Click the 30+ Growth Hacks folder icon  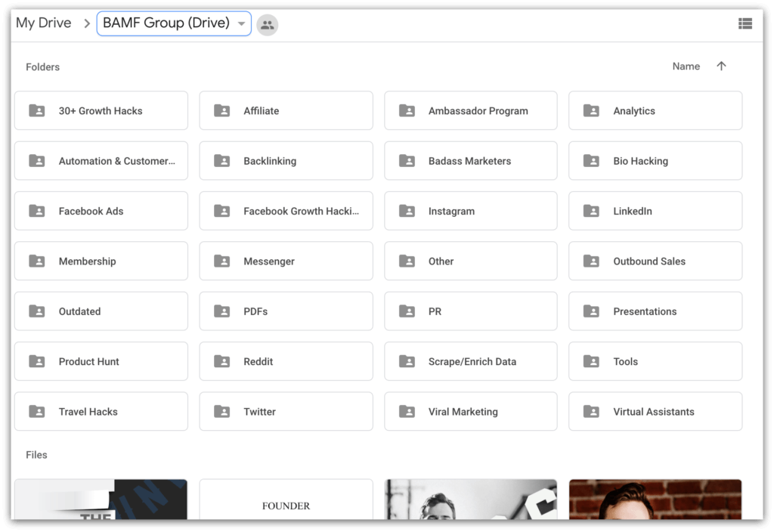pos(37,110)
